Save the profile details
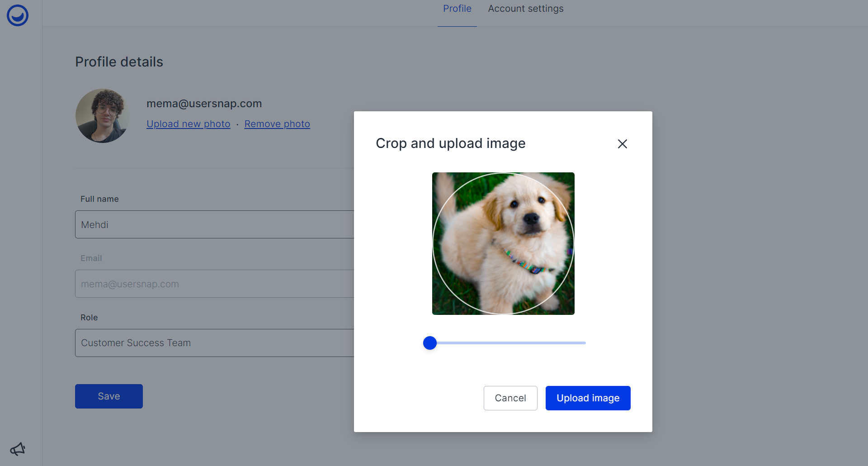Image resolution: width=868 pixels, height=466 pixels. [109, 396]
